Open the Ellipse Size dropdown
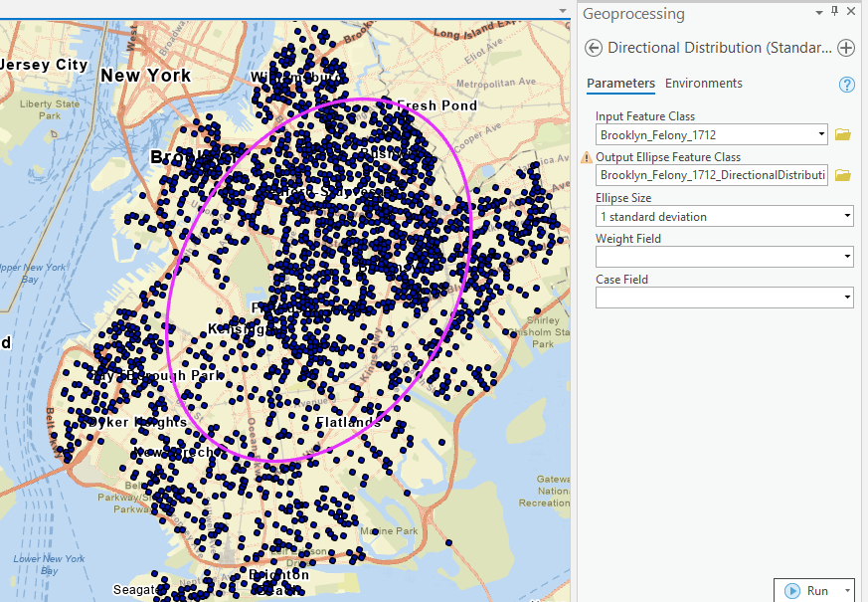 [846, 216]
